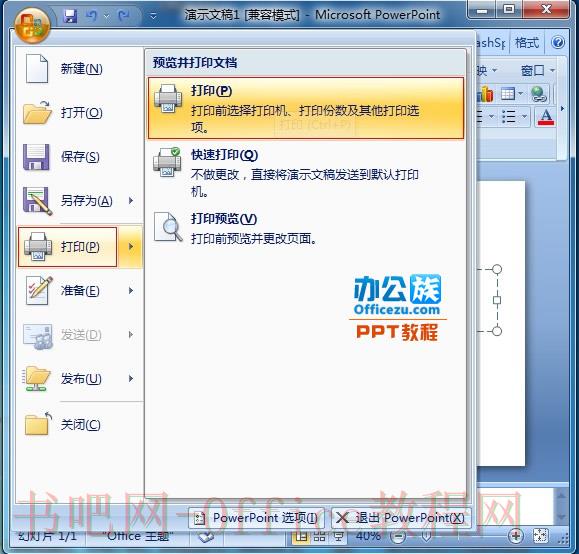Click 退出 PowerPoint(X) button

[401, 518]
